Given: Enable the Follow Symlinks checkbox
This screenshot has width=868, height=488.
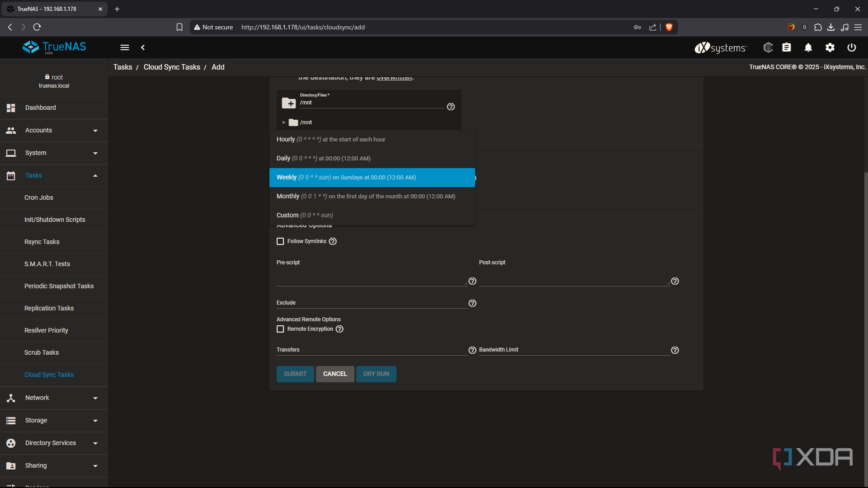Looking at the screenshot, I should [280, 241].
